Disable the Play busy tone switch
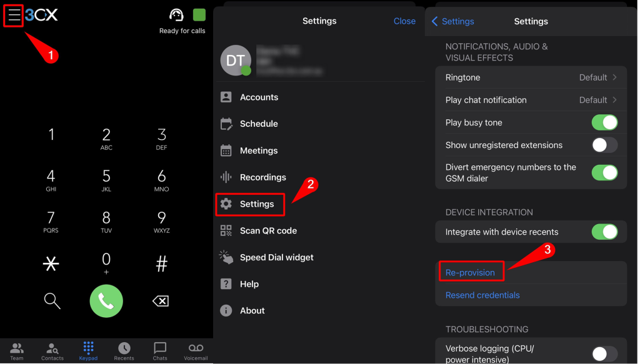Image resolution: width=640 pixels, height=364 pixels. [604, 122]
